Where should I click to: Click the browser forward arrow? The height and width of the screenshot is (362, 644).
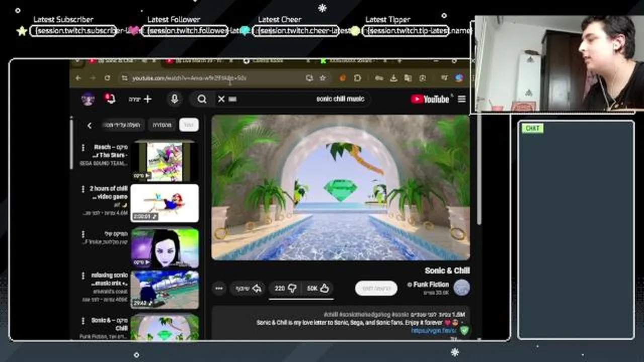pos(93,78)
